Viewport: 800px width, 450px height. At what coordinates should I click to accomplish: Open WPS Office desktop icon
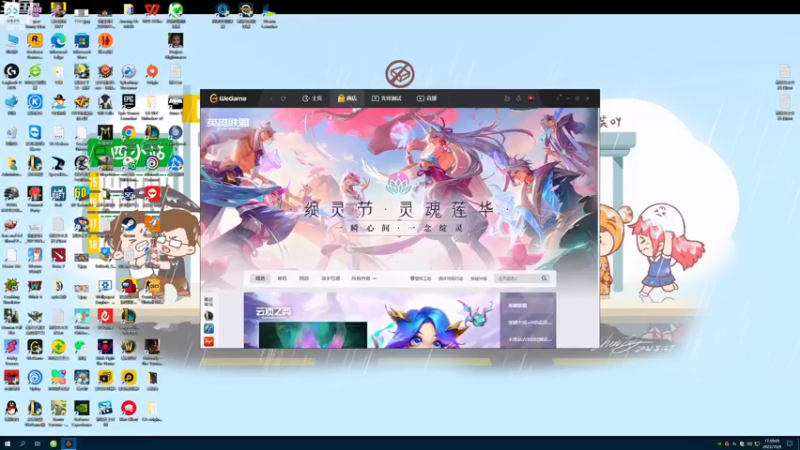click(x=152, y=10)
